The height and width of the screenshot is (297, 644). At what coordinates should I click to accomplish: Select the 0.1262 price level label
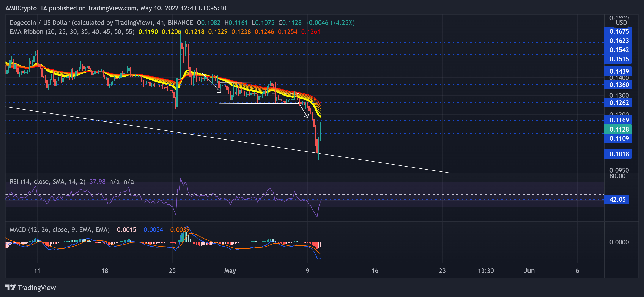tap(618, 102)
